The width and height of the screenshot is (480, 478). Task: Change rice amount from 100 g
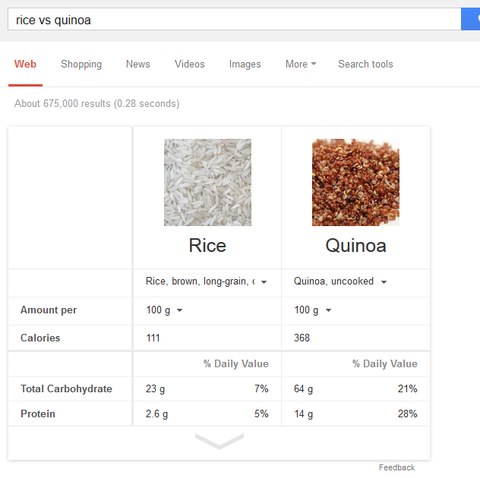[x=164, y=310]
